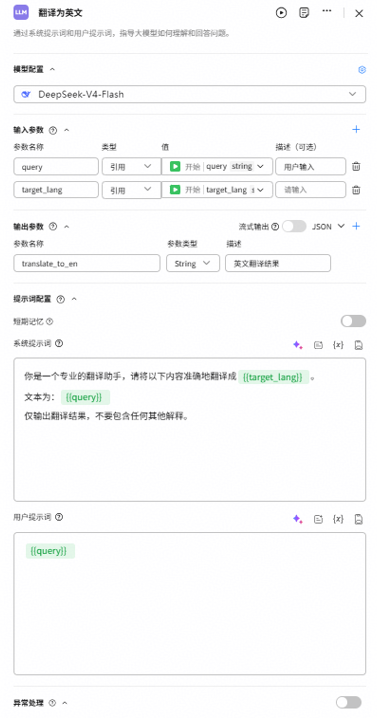Screen dimensions: 377x718
Task: Open the more options ellipsis menu
Action: (x=327, y=11)
